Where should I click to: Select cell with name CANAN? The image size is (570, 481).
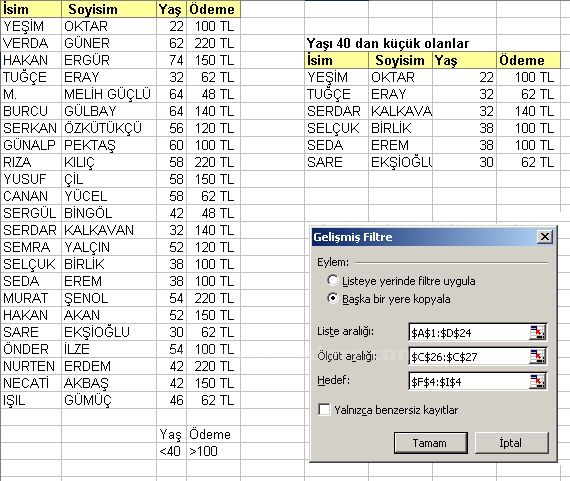coord(31,196)
